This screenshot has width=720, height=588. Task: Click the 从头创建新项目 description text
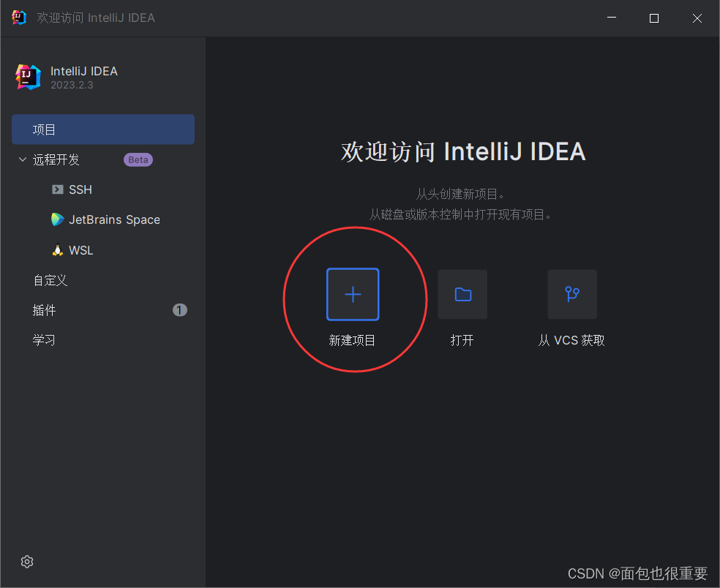click(460, 194)
